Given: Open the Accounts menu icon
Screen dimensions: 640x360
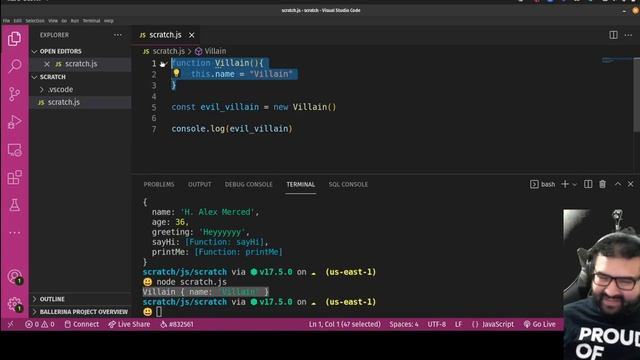Looking at the screenshot, I should tap(15, 277).
